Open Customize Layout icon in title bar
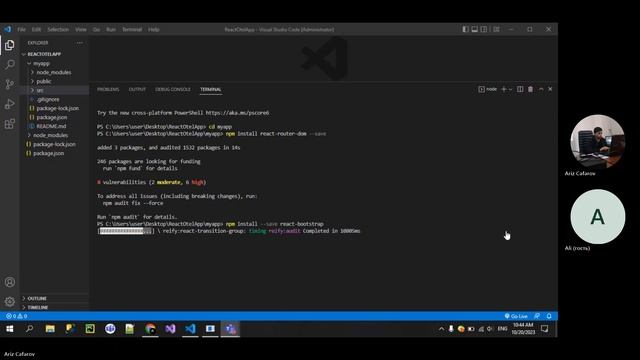The height and width of the screenshot is (360, 640). coord(496,29)
